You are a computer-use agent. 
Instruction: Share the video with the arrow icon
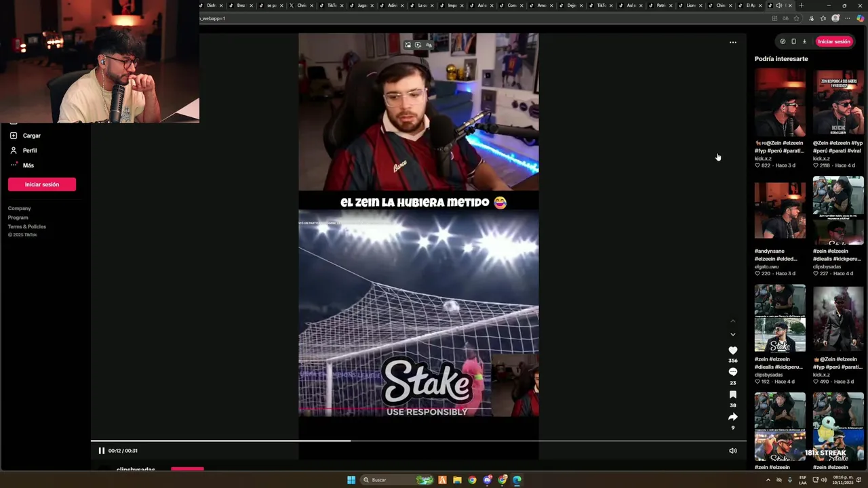click(732, 417)
